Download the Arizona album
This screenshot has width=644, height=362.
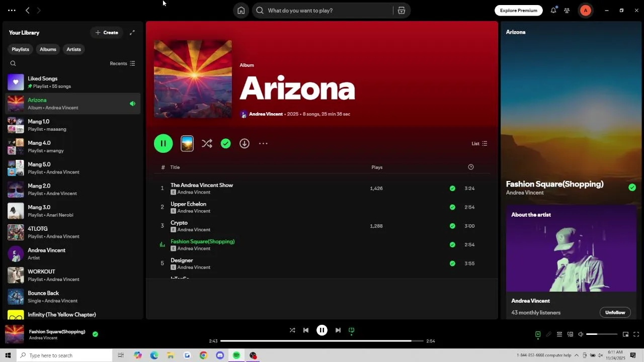tap(245, 144)
